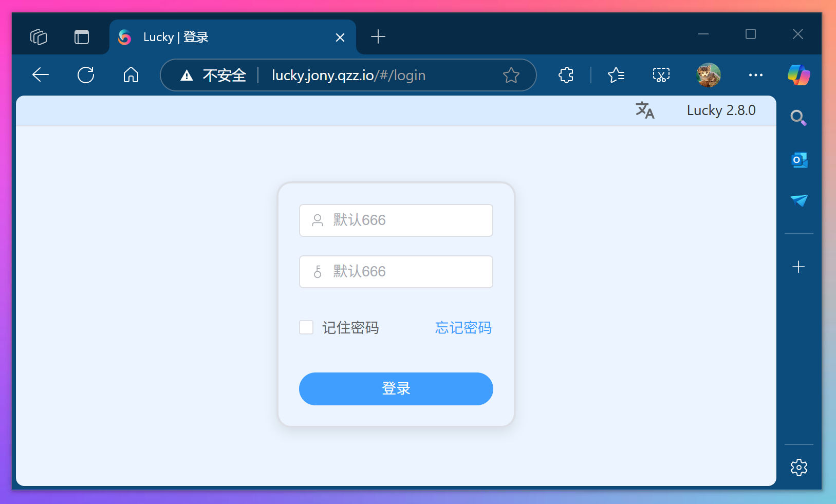Open a new browser tab
The height and width of the screenshot is (504, 836).
coord(378,36)
